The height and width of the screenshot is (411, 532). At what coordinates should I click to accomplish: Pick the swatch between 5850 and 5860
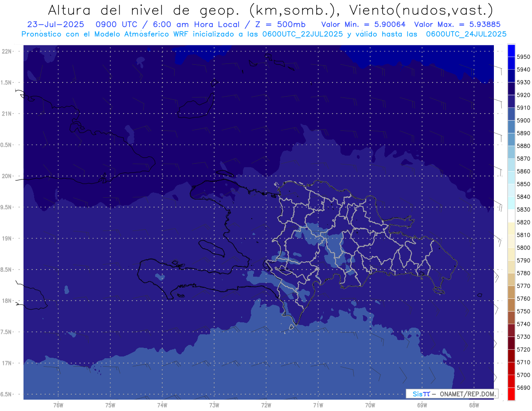click(x=511, y=177)
